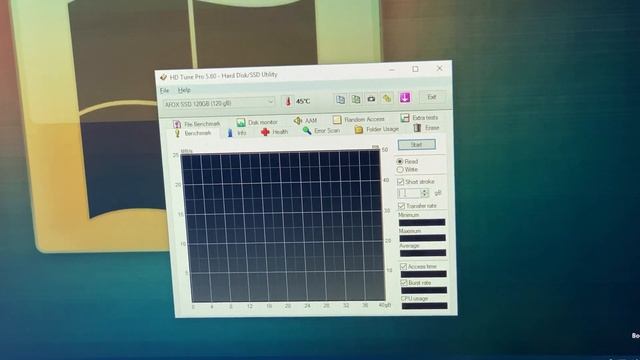Open the Help menu
The width and height of the screenshot is (640, 360).
pos(184,90)
